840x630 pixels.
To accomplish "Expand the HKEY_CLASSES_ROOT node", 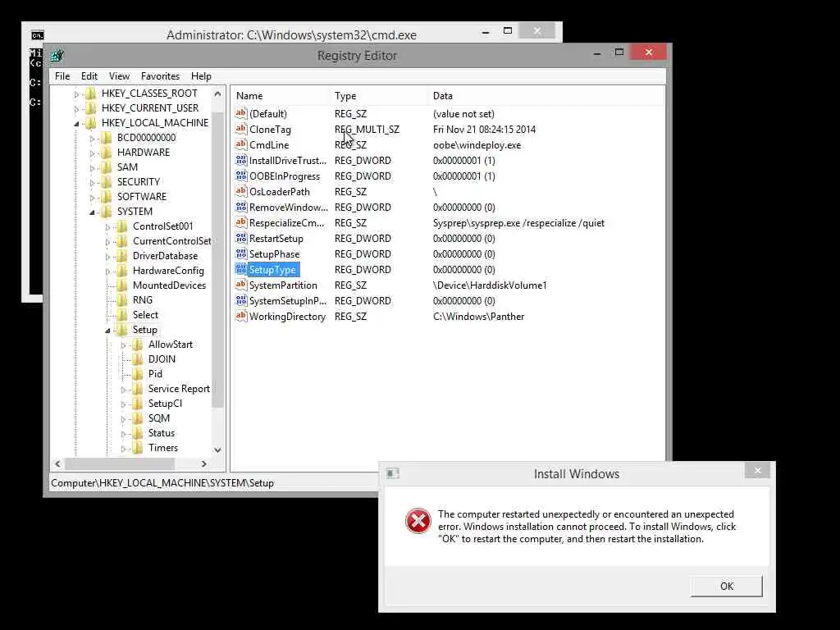I will tap(76, 94).
